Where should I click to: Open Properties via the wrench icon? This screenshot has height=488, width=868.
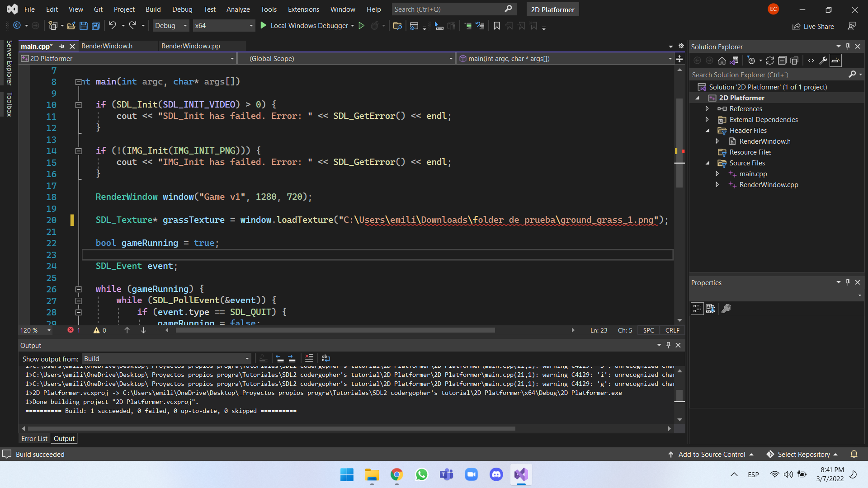click(x=823, y=61)
